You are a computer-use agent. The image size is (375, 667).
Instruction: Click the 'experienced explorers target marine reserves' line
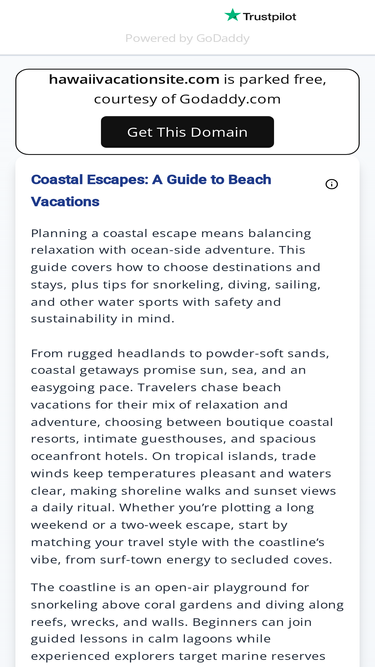(178, 656)
